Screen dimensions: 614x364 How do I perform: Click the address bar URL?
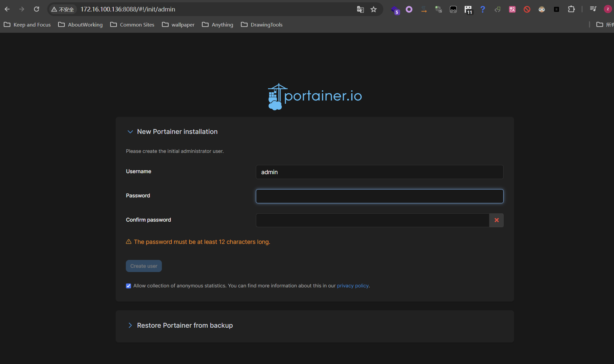[128, 9]
